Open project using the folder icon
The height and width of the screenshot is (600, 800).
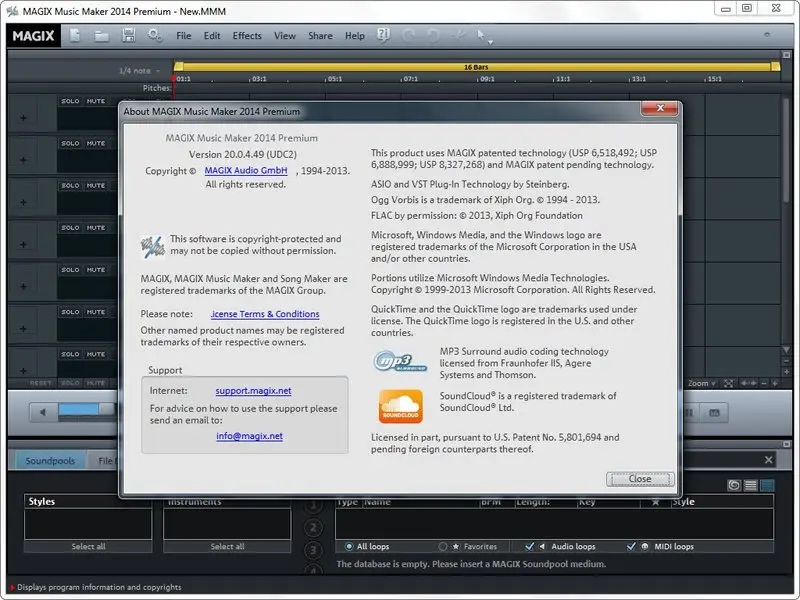[x=102, y=36]
